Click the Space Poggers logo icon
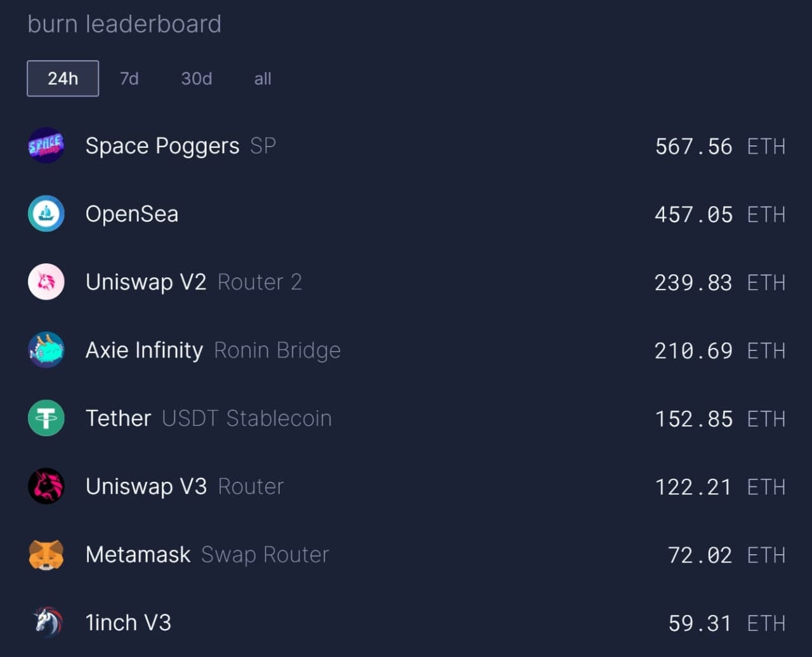The image size is (812, 657). click(46, 145)
